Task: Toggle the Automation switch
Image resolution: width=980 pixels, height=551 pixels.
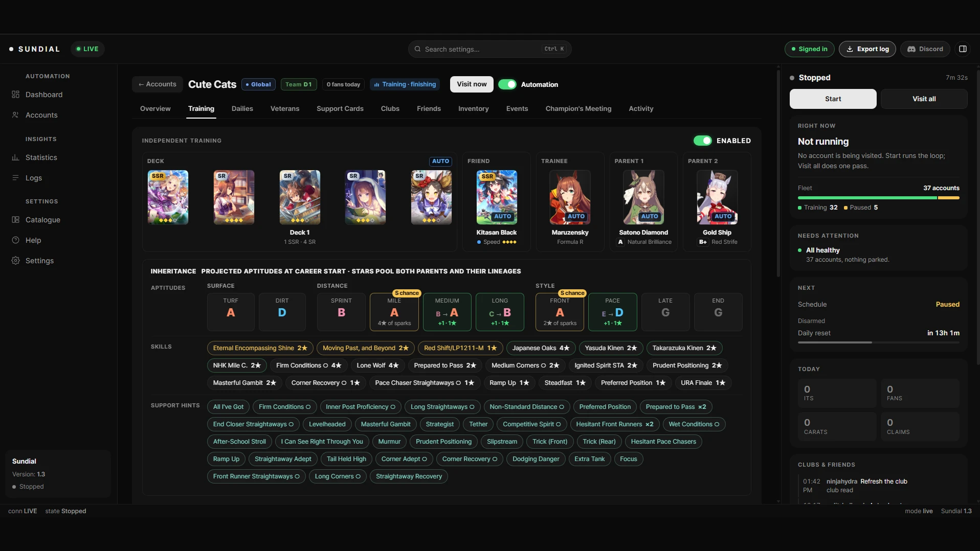Action: pyautogui.click(x=507, y=84)
